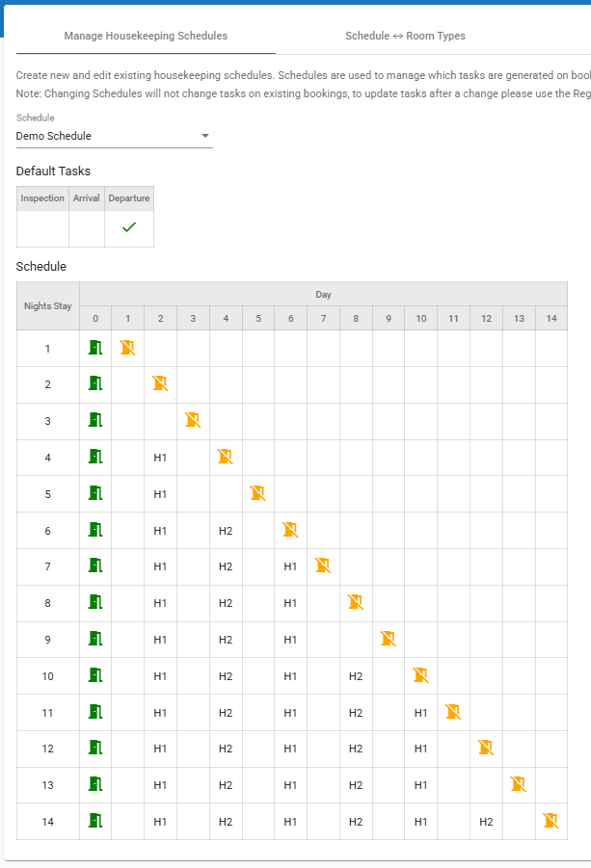591x868 pixels.
Task: Click orange departure icon in 10-night row
Action: tap(420, 675)
